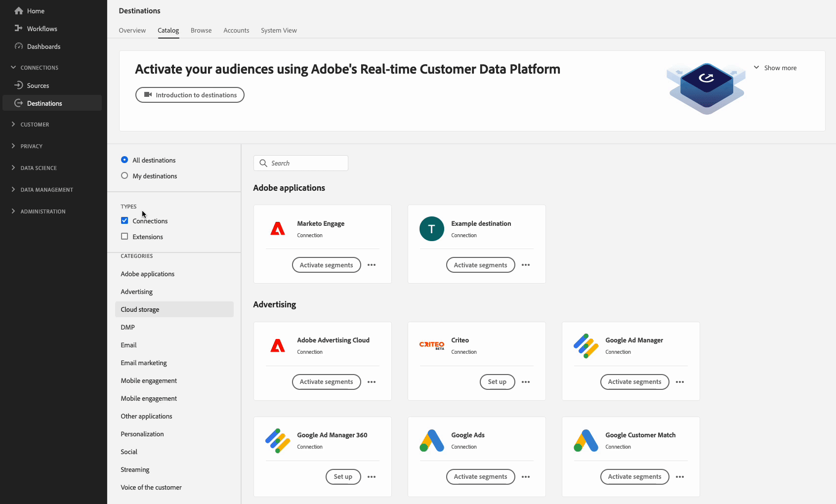The image size is (836, 504).
Task: Click Set up on Google Ad Manager 360
Action: pyautogui.click(x=343, y=477)
